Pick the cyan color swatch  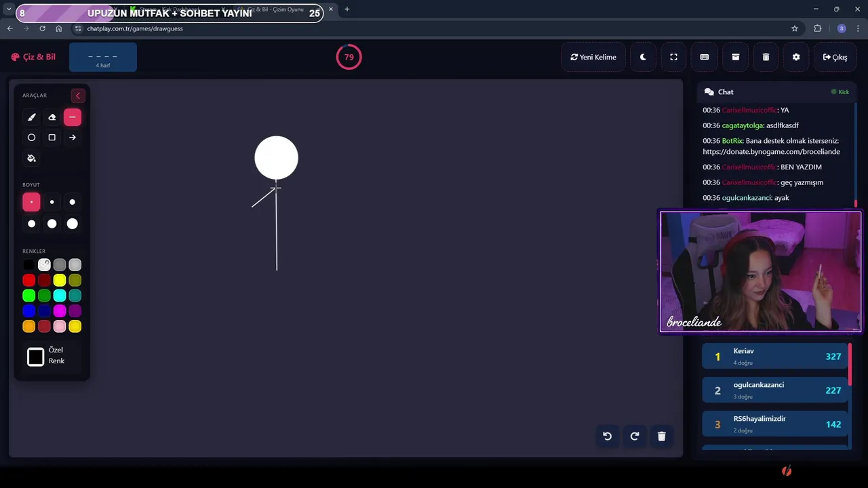click(60, 296)
